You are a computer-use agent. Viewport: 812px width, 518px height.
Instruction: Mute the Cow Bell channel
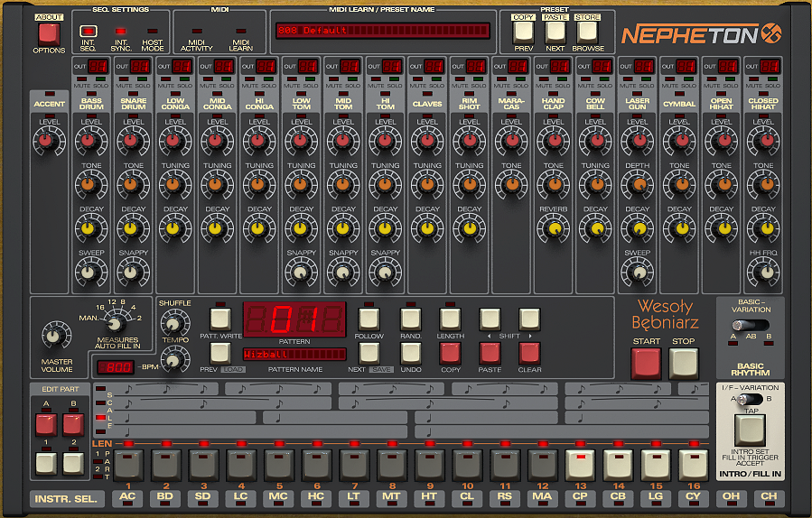coord(585,79)
